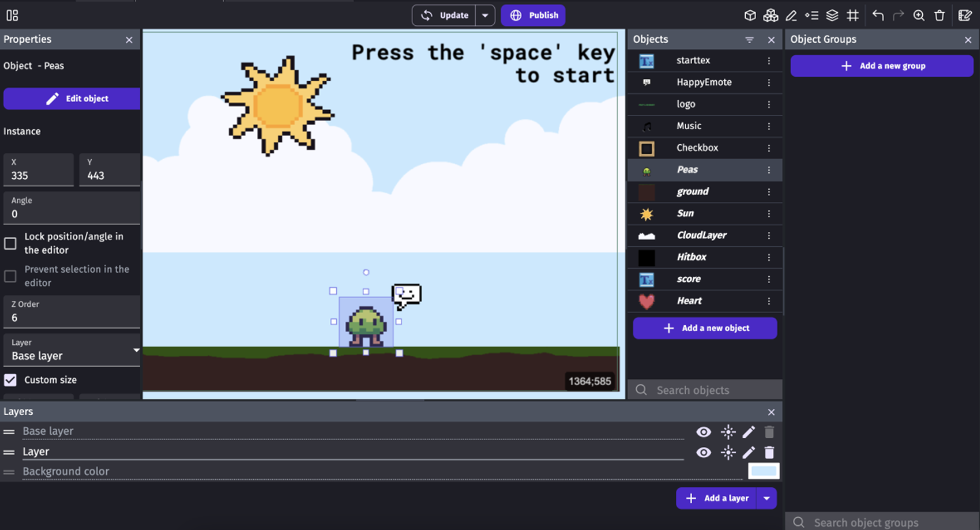Open the project manager panel icon
Image resolution: width=980 pixels, height=530 pixels.
point(12,16)
